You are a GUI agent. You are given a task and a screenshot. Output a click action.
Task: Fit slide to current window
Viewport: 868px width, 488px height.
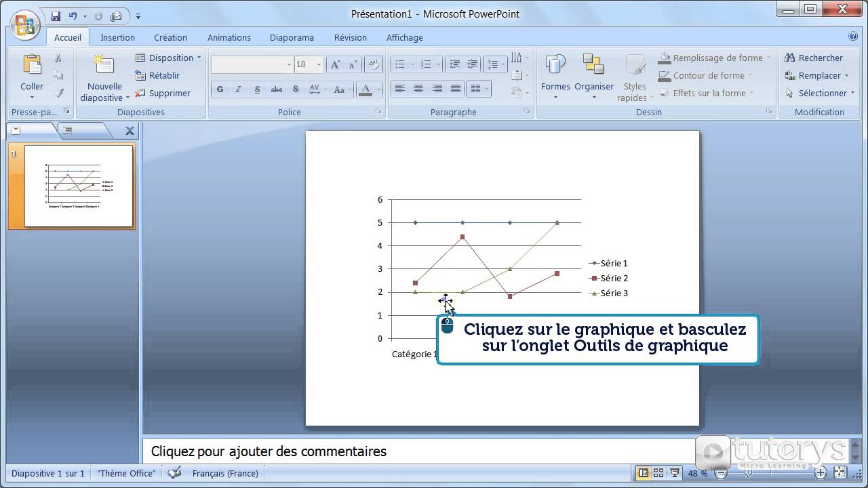[x=840, y=473]
